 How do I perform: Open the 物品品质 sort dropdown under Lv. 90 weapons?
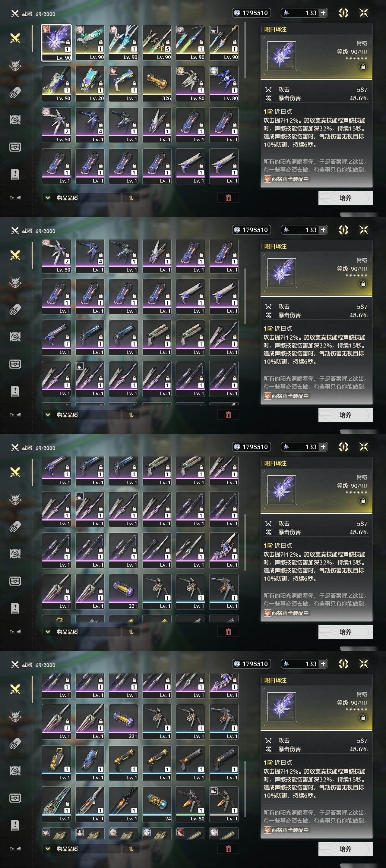click(x=81, y=198)
